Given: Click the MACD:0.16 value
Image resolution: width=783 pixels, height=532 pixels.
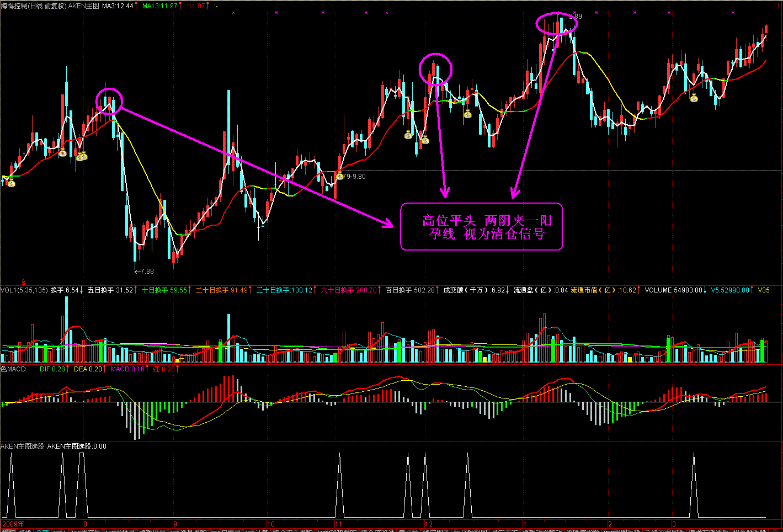Looking at the screenshot, I should pyautogui.click(x=127, y=369).
